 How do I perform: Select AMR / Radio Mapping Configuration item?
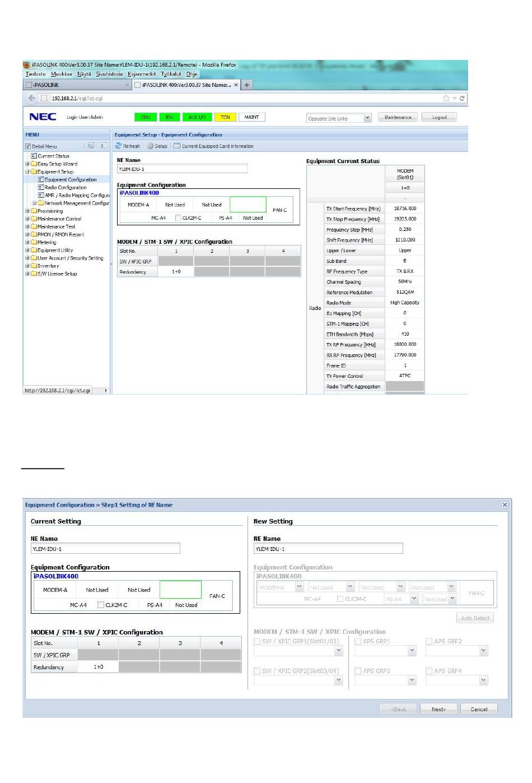tap(77, 195)
